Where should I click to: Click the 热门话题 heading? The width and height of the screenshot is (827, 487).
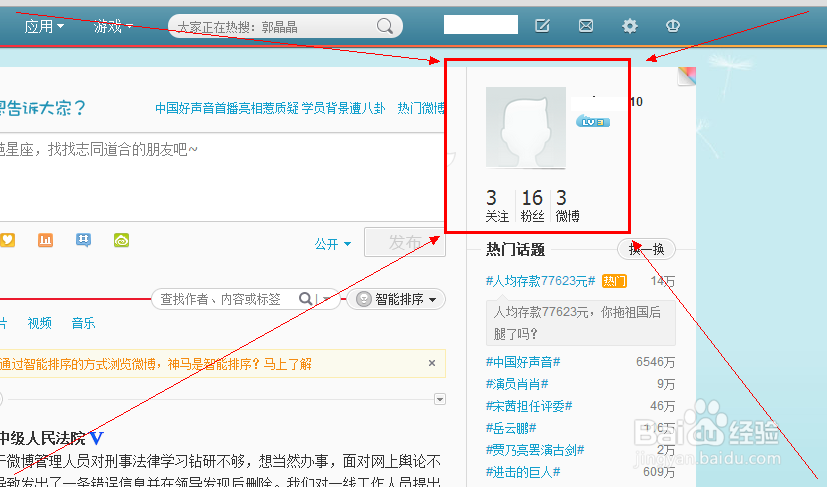(515, 250)
